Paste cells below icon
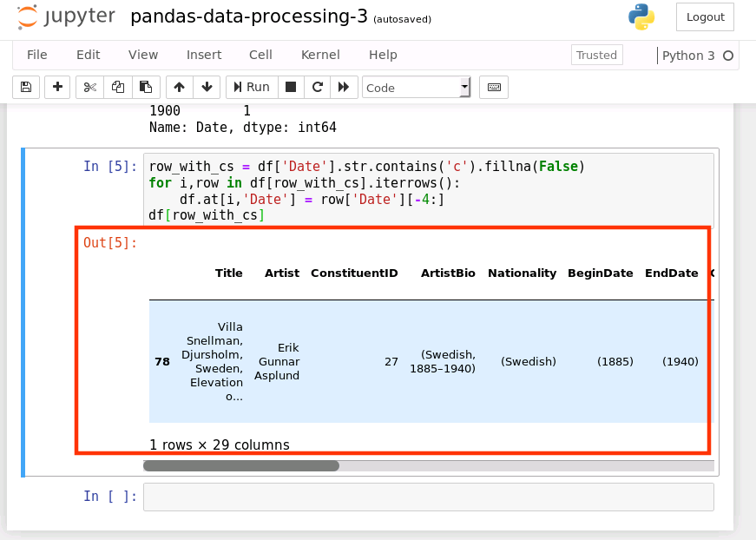756x540 pixels. (x=146, y=88)
